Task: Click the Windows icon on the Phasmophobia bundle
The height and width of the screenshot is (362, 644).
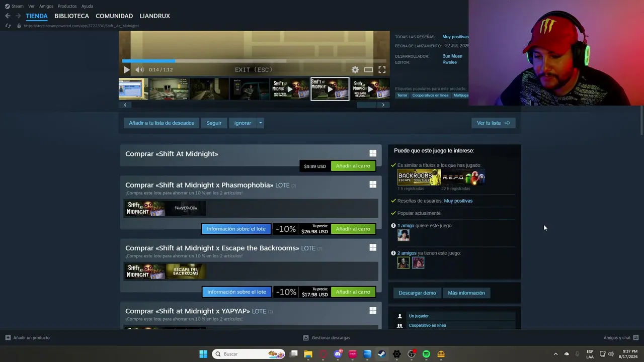Action: [373, 185]
